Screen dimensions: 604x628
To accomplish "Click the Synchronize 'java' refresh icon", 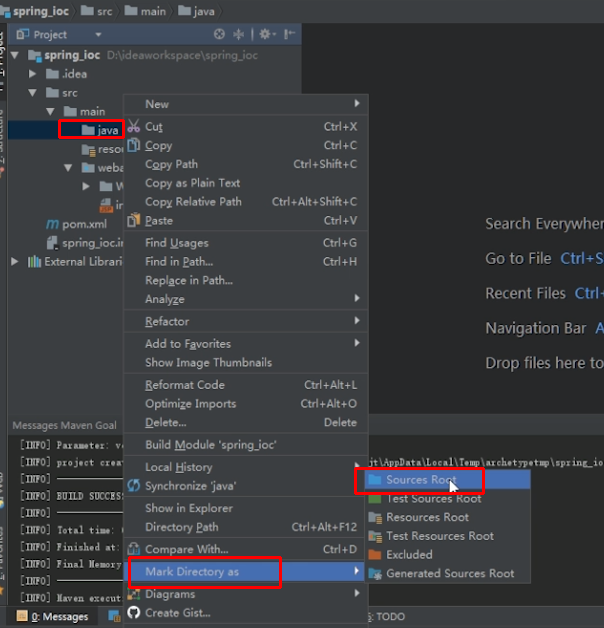I will tap(134, 485).
